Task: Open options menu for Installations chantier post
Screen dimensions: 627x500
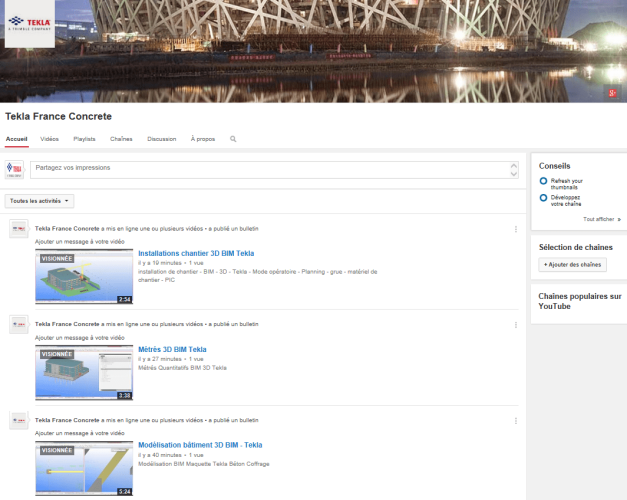Action: (x=515, y=229)
